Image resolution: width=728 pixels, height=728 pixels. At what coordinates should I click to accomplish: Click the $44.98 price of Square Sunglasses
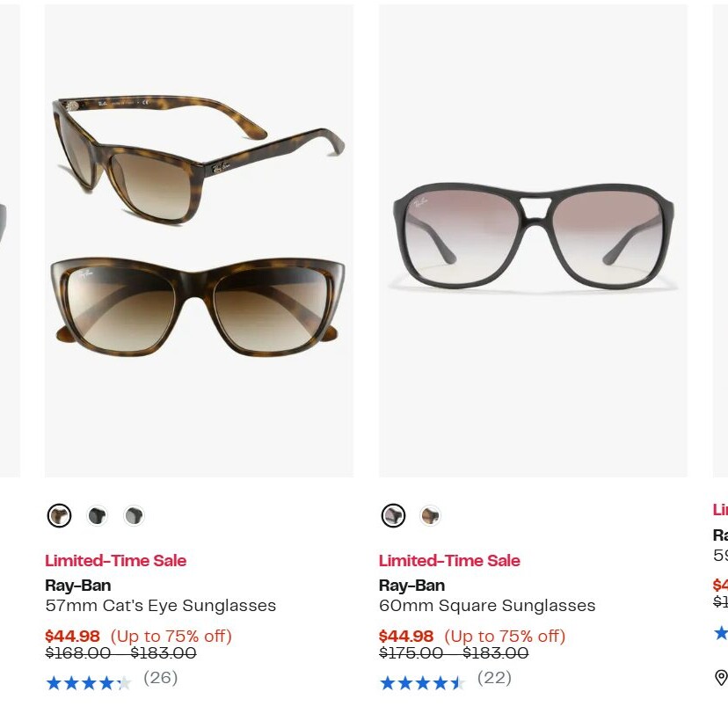tap(406, 636)
